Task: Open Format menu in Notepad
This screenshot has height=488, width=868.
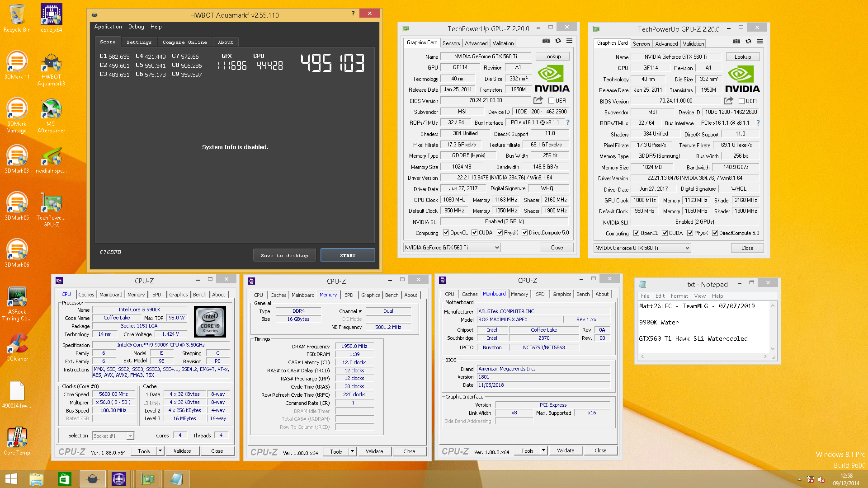Action: 679,296
